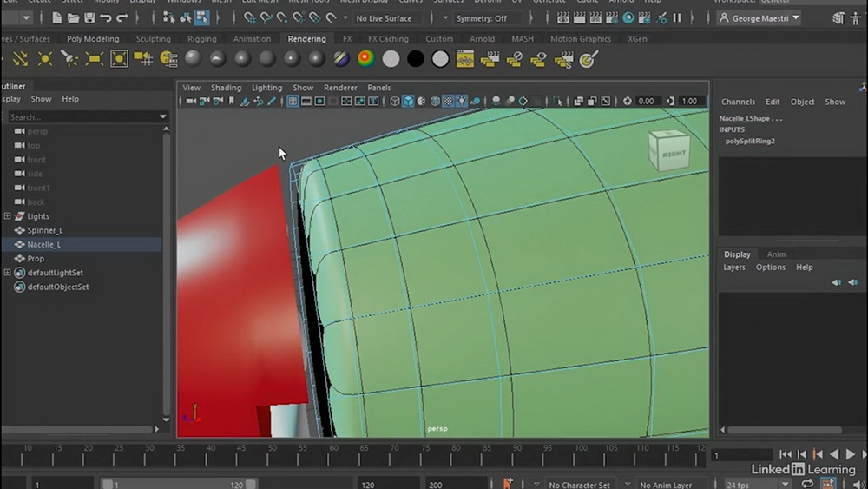Click the viewport bookmark icon
868x489 pixels.
232,101
